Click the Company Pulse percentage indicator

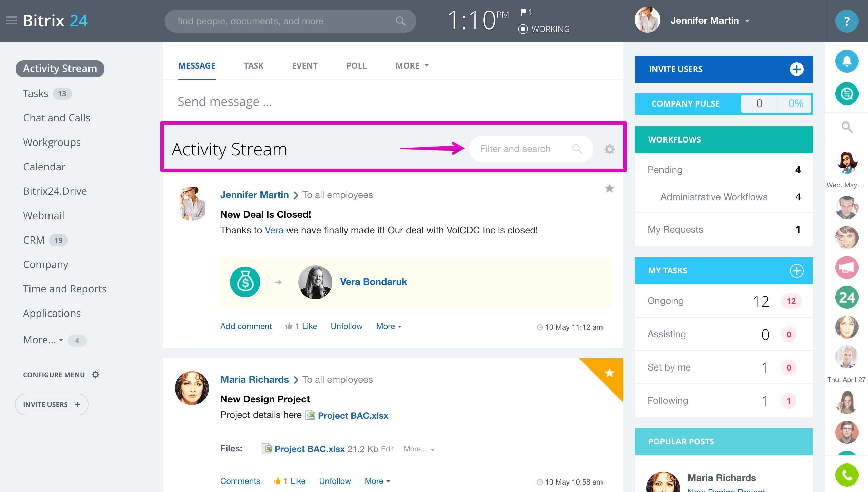click(795, 103)
